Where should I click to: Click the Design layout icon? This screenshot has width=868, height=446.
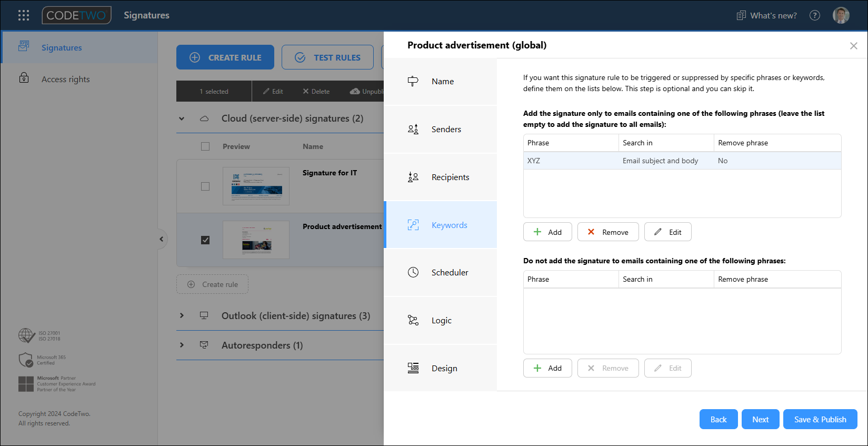click(413, 368)
